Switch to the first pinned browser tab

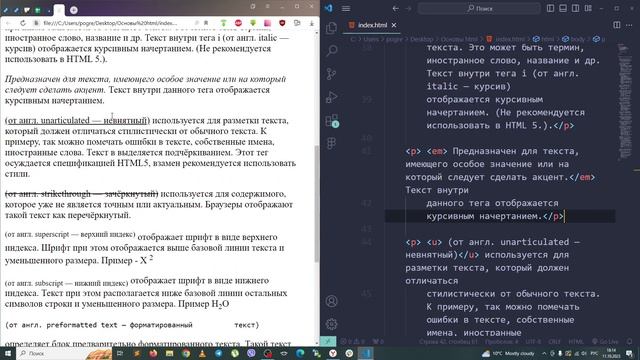click(6, 10)
